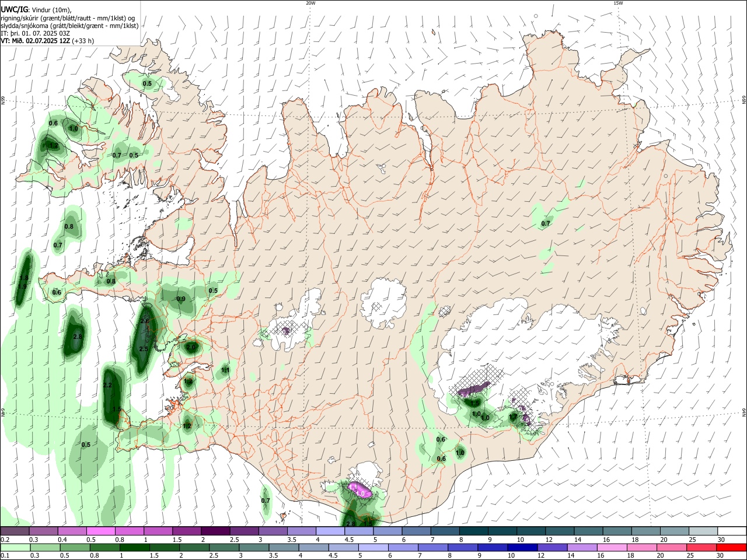The height and width of the screenshot is (560, 747).
Task: Select the rain legend swatch between 20 and 25
Action: click(x=671, y=548)
